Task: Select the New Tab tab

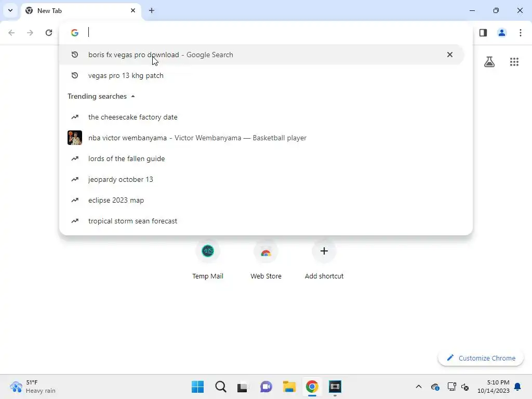Action: (x=82, y=10)
